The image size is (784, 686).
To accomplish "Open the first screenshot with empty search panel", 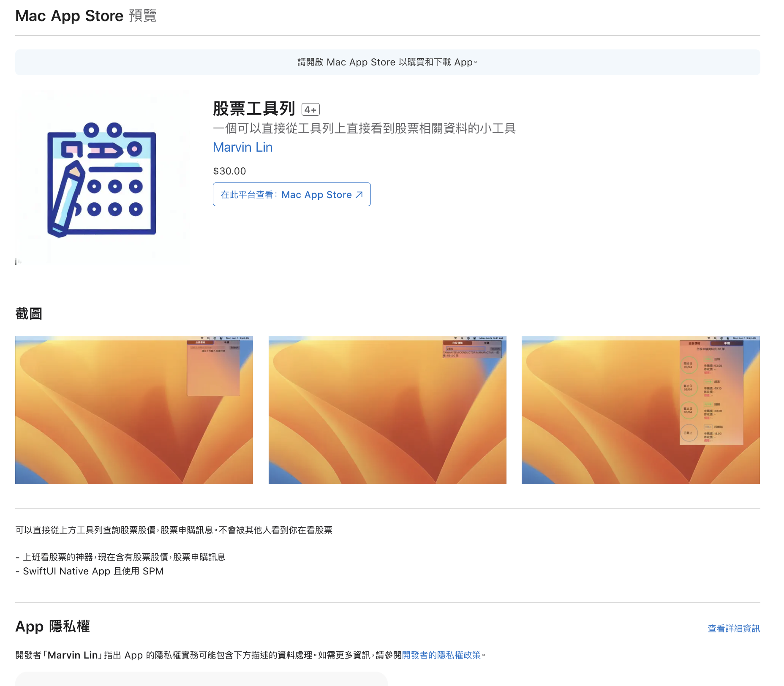I will 134,410.
